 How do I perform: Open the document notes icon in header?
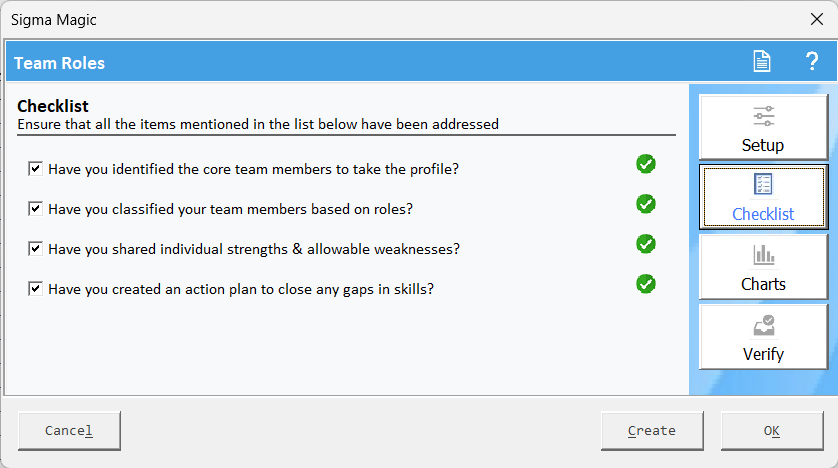(x=762, y=61)
